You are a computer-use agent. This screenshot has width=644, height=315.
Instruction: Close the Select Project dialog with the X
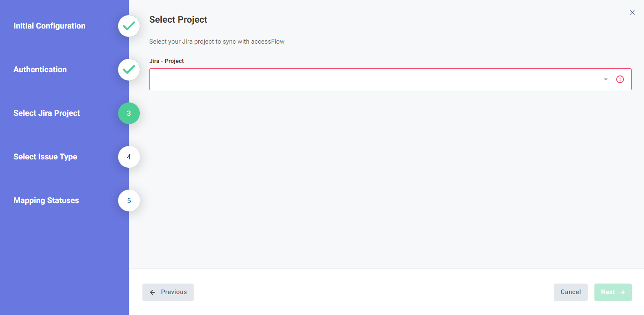pos(632,12)
